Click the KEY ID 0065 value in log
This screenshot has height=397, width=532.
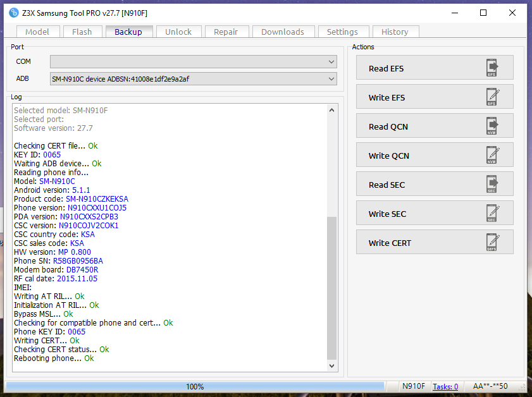click(x=52, y=155)
